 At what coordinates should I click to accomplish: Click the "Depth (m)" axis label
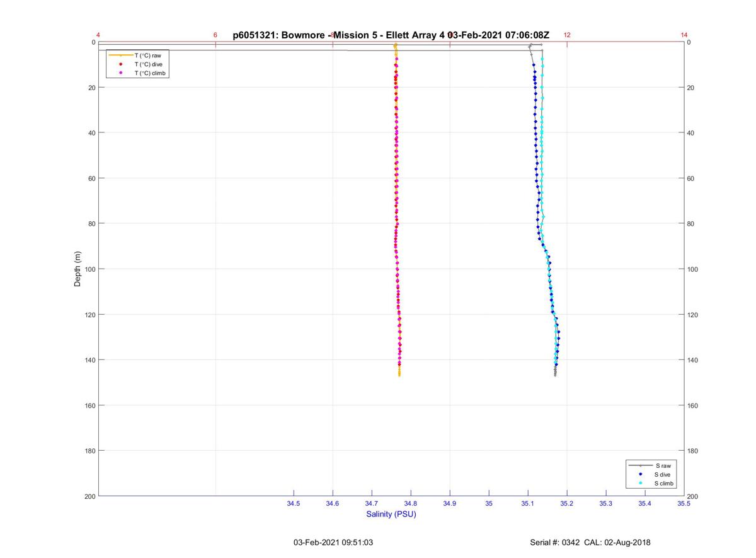(x=78, y=269)
